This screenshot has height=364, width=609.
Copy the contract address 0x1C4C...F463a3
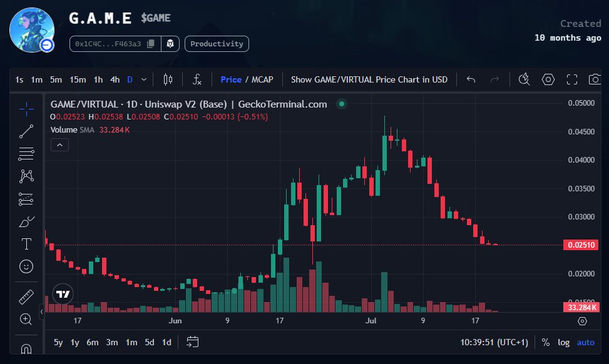(151, 44)
